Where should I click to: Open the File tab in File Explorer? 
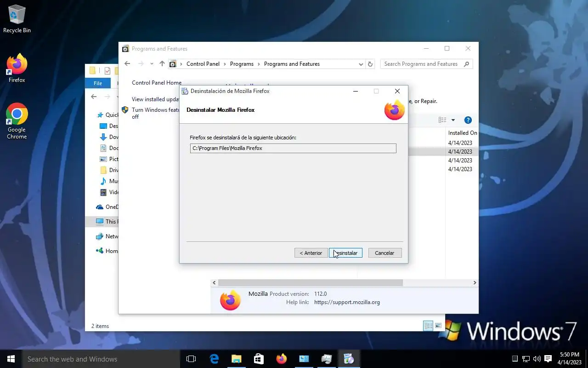(x=98, y=83)
